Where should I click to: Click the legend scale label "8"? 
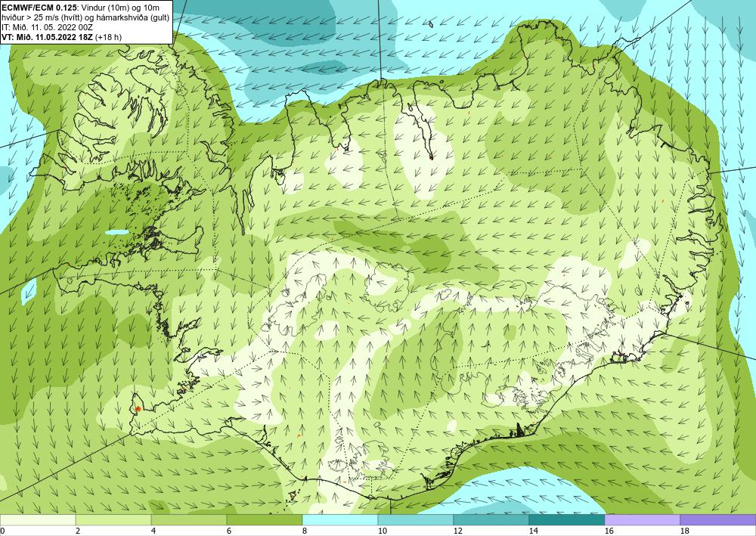click(305, 531)
